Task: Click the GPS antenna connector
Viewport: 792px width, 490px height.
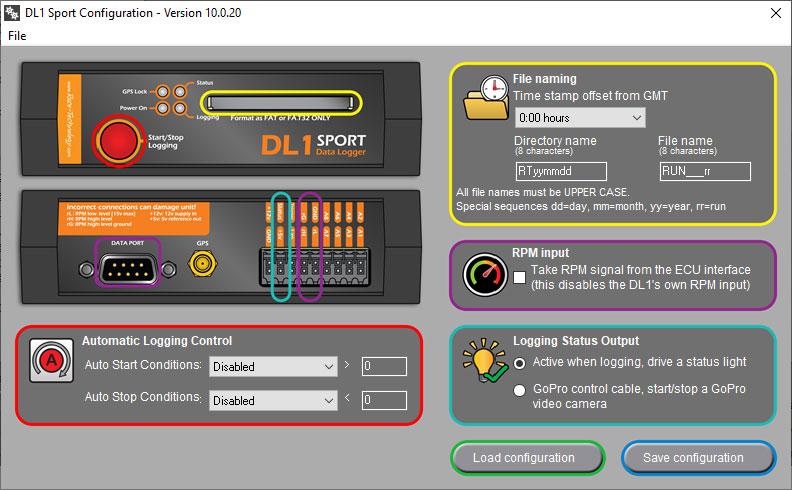Action: tap(204, 264)
